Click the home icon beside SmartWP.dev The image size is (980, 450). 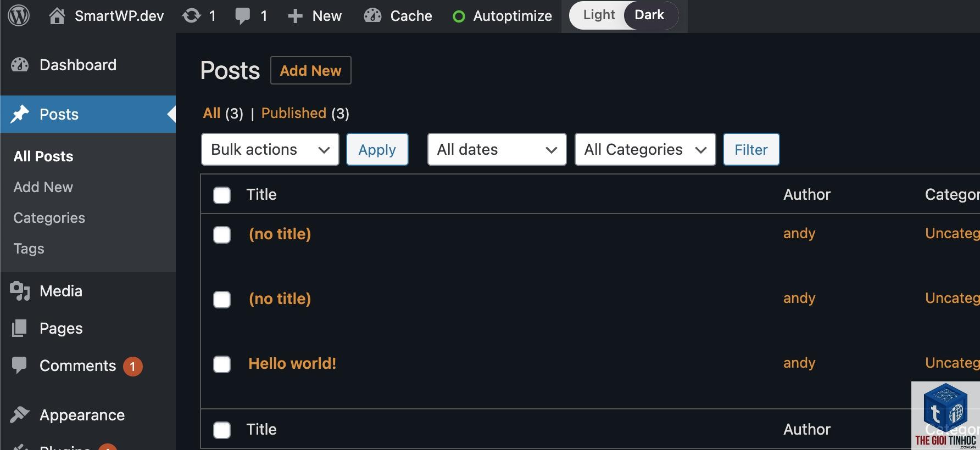(57, 16)
